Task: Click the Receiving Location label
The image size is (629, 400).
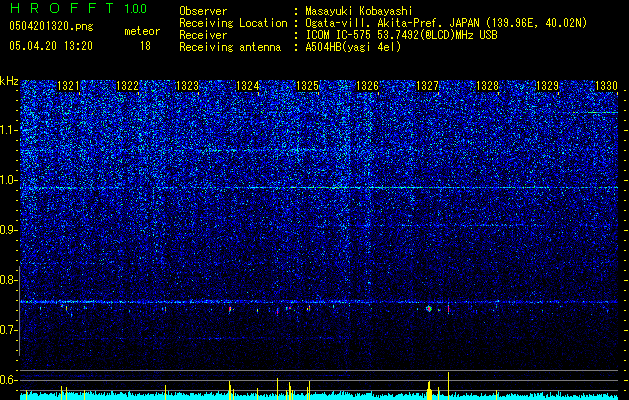Action: [233, 23]
